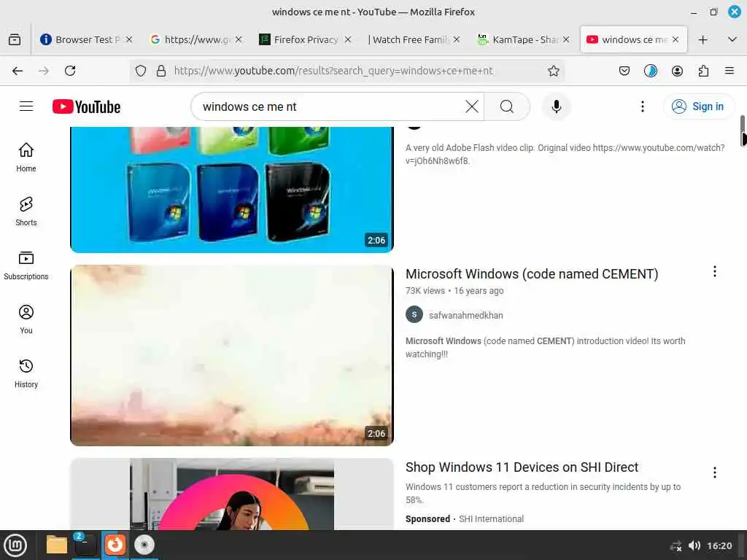The height and width of the screenshot is (560, 747).
Task: Open Microsoft Windows (code named CEMENT) title
Action: coord(532,274)
